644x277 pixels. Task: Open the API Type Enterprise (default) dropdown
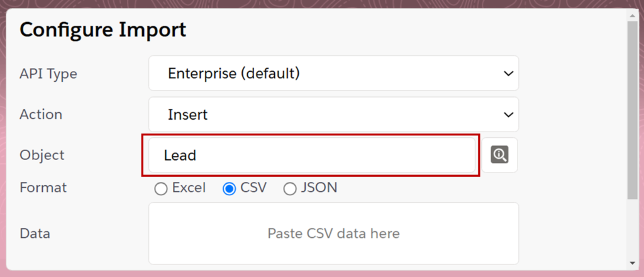[333, 73]
